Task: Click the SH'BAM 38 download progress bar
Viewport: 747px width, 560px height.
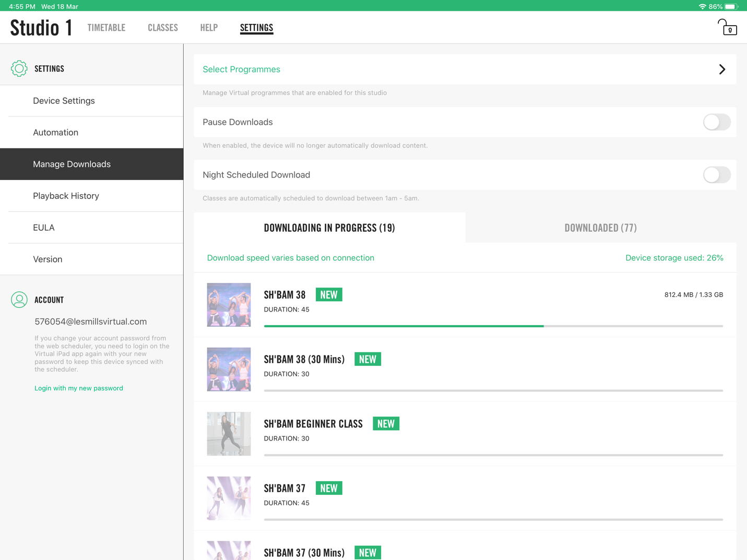Action: click(493, 326)
